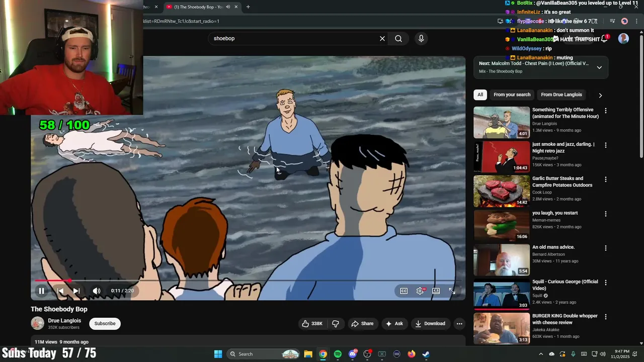Open Discord from the taskbar
644x362 pixels.
[353, 354]
